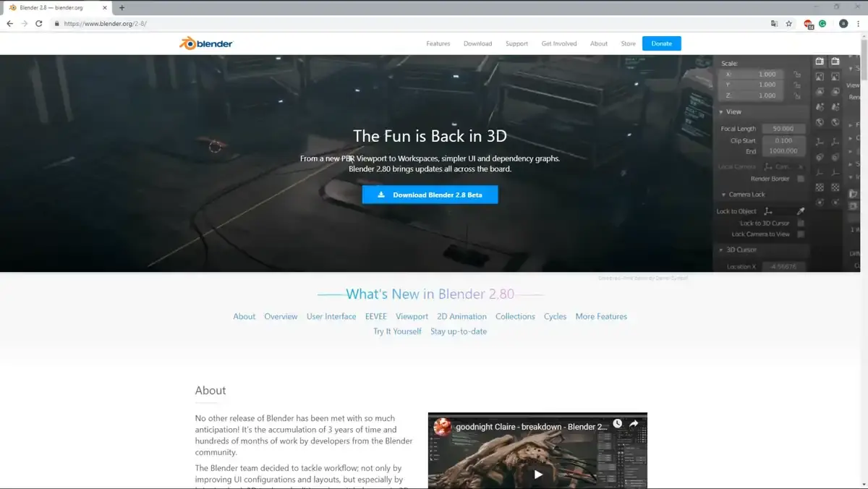Click Download Blender 2.8 Beta button
The height and width of the screenshot is (489, 868).
(430, 195)
